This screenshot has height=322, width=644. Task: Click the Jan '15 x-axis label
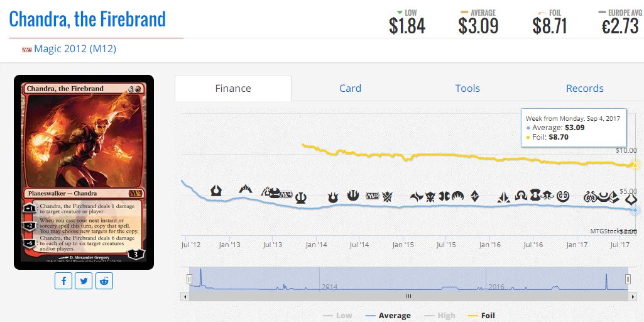click(403, 245)
